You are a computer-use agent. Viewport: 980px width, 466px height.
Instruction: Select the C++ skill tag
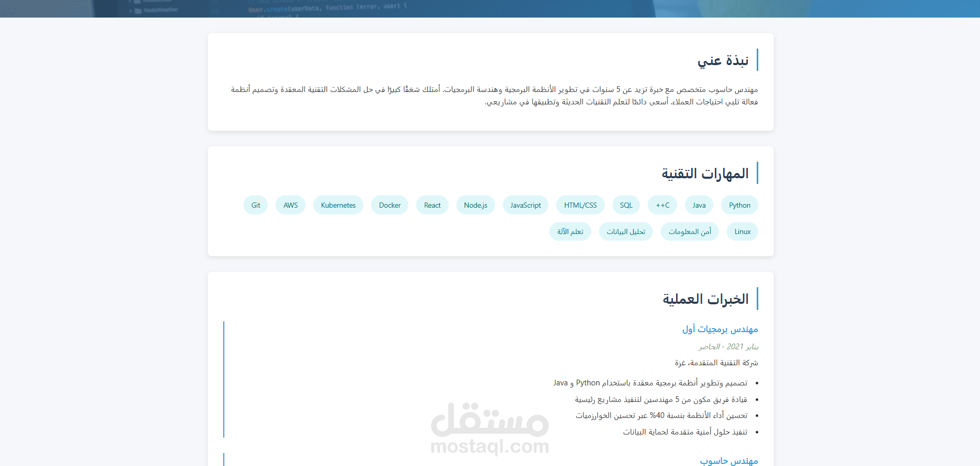pos(663,205)
